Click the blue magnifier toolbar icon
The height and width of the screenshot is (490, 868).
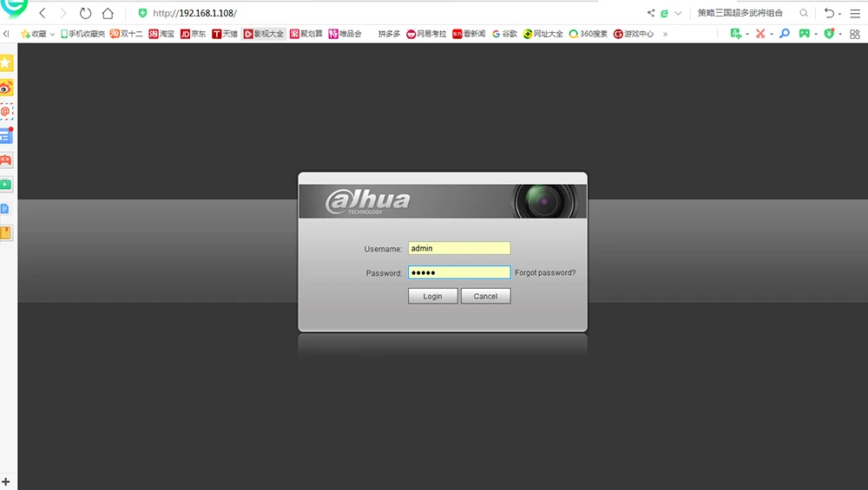(785, 34)
